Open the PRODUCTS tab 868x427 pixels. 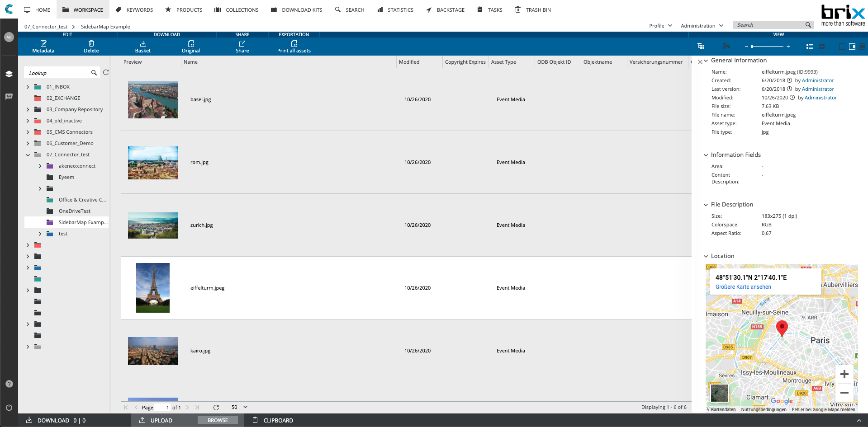point(184,9)
